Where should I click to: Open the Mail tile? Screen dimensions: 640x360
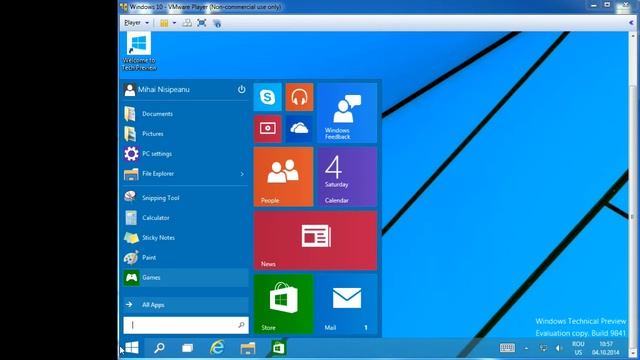tap(347, 304)
